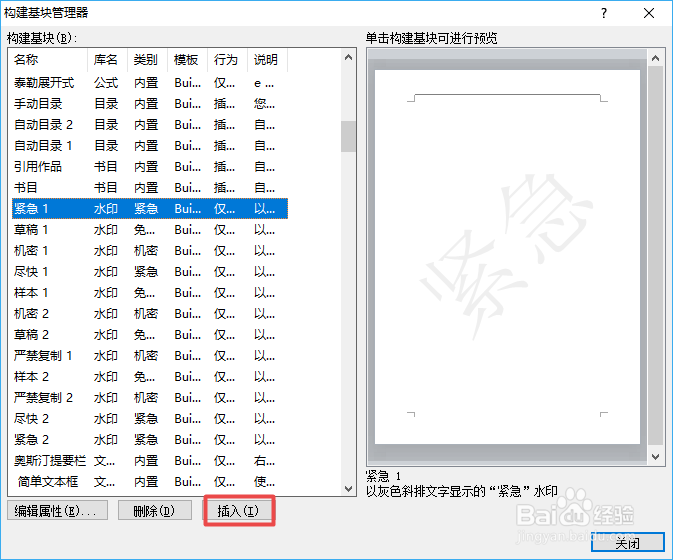Select the 自动目录 2 entry
Screen dimensions: 673x560
pyautogui.click(x=150, y=124)
